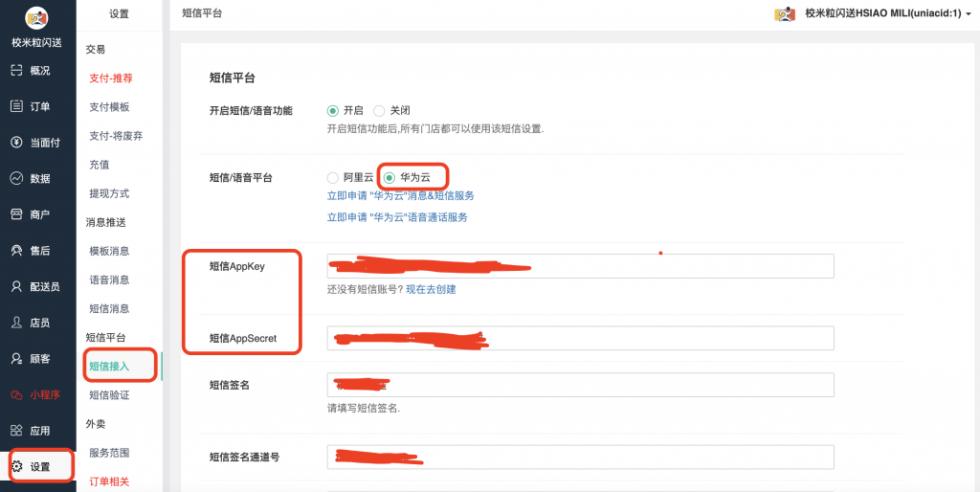Screen dimensions: 980x492
Task: Select 开启 radio for SMS function
Action: pyautogui.click(x=332, y=111)
